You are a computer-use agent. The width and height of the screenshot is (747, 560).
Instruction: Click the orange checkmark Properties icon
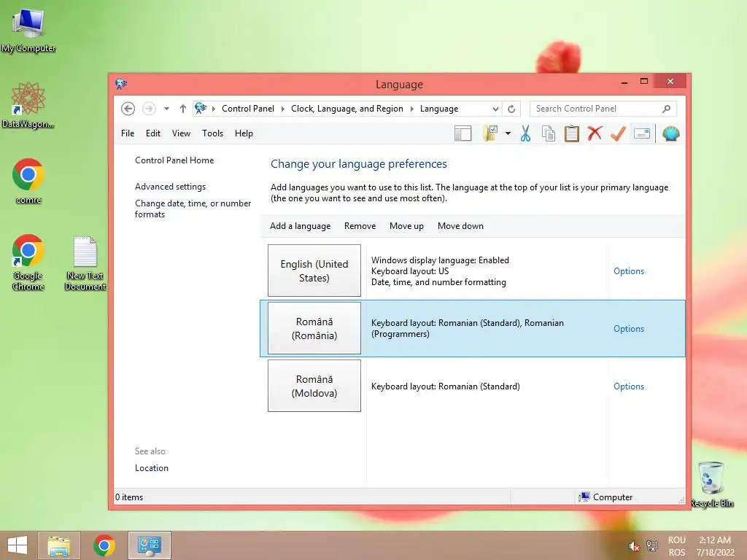(618, 134)
